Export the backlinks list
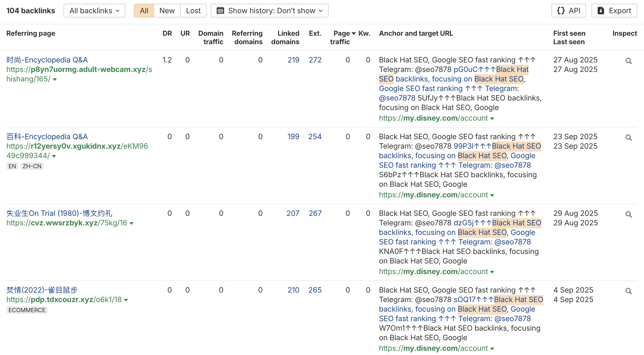Screen dimensions: 644x355 (x=614, y=11)
